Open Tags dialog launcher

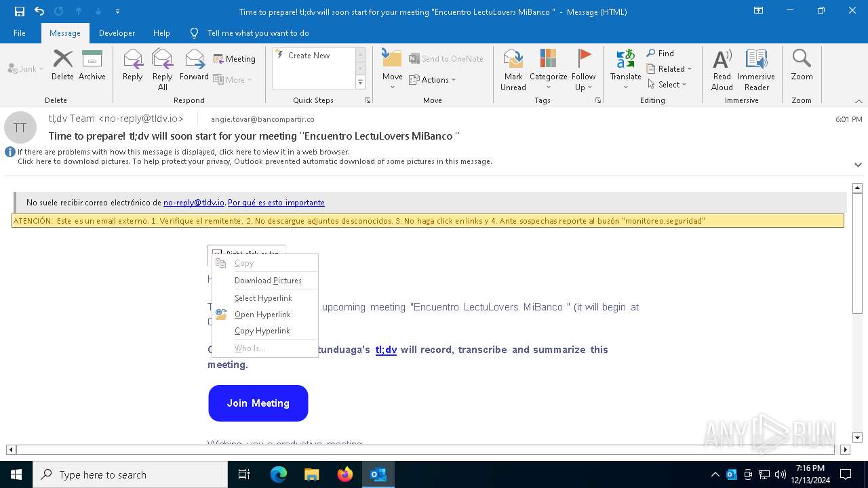point(598,100)
